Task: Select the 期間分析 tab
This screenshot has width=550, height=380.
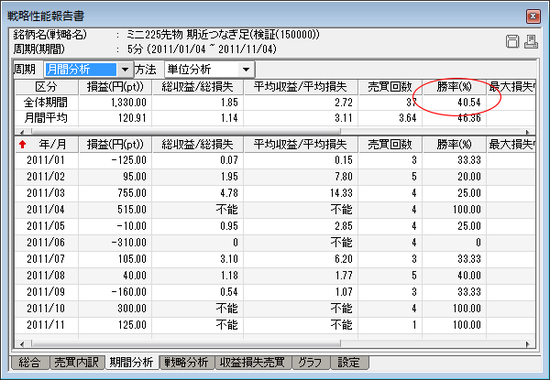Action: [x=131, y=362]
